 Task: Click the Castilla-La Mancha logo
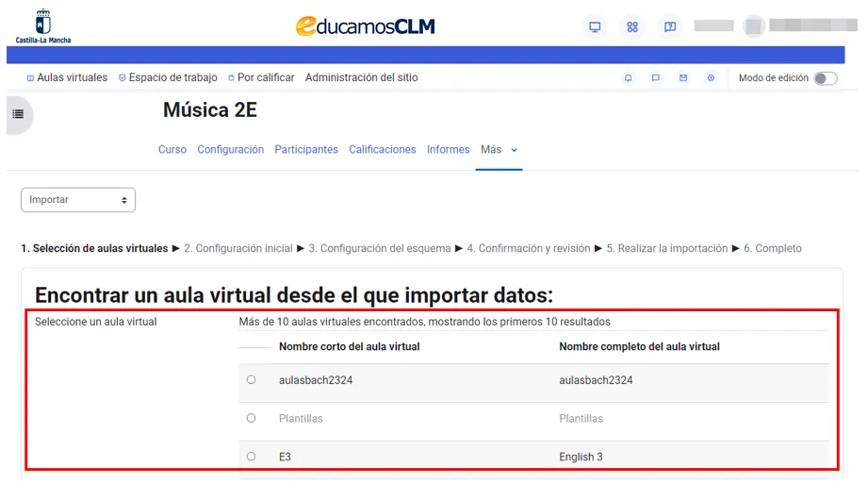(x=43, y=26)
